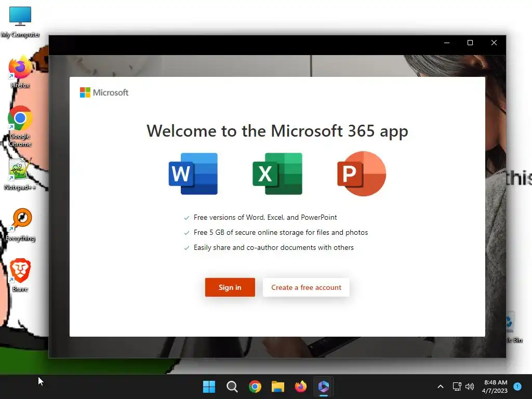532x399 pixels.
Task: Click the Word app icon
Action: 193,174
